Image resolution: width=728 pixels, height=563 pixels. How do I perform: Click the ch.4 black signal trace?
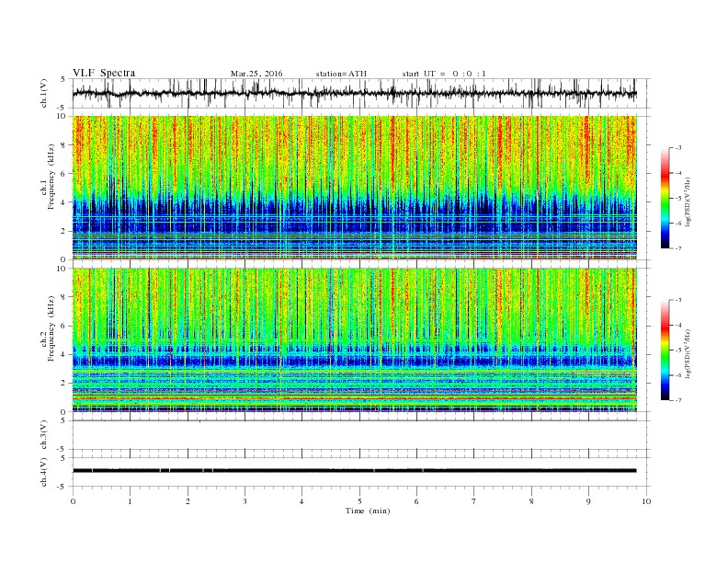354,471
